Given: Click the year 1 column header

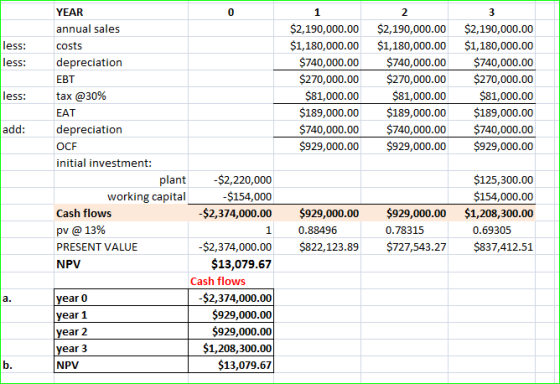Looking at the screenshot, I should (x=317, y=12).
